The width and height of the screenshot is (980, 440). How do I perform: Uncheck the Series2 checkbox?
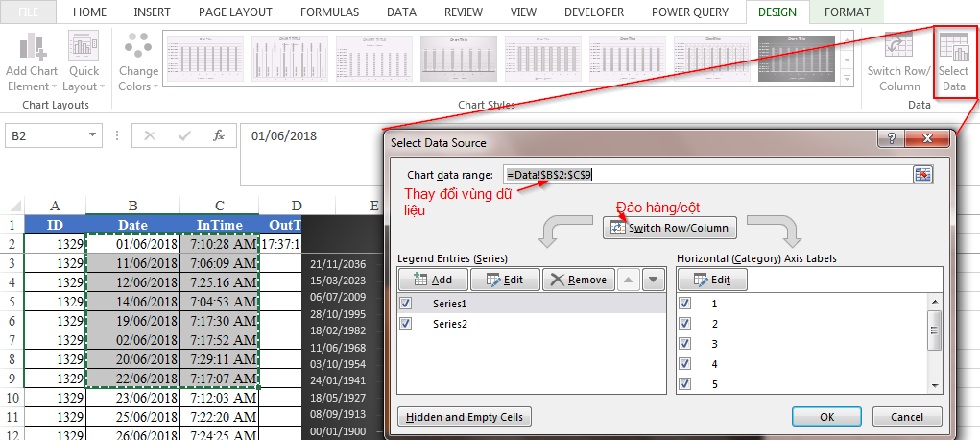pos(406,324)
